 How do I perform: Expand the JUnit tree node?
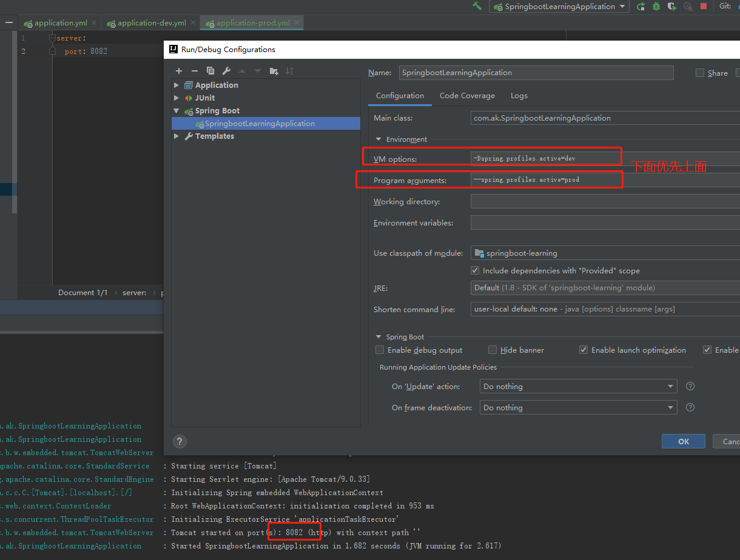coord(177,98)
